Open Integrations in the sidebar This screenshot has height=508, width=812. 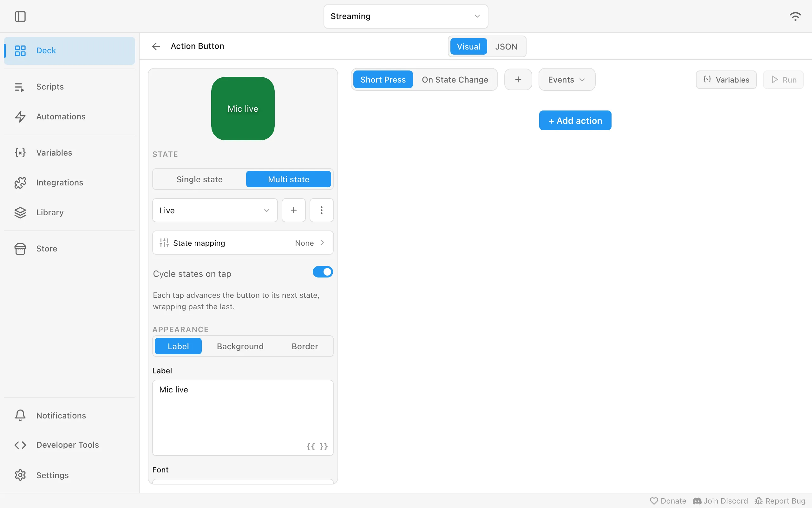coord(69,183)
